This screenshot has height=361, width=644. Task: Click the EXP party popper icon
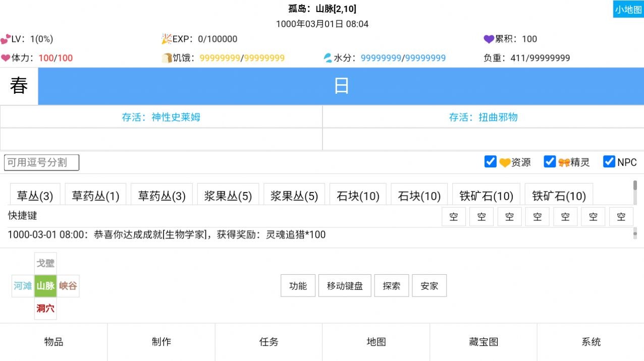click(x=167, y=39)
